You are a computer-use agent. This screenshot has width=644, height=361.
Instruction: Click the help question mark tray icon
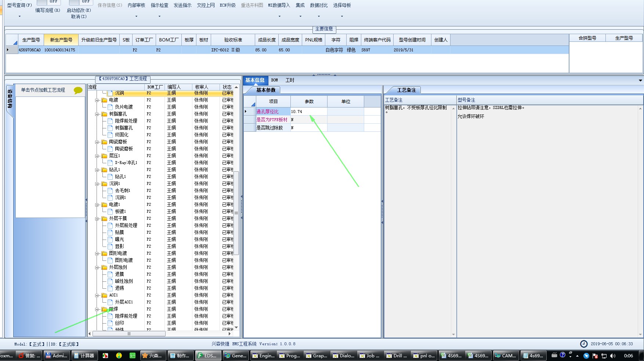[x=562, y=355]
